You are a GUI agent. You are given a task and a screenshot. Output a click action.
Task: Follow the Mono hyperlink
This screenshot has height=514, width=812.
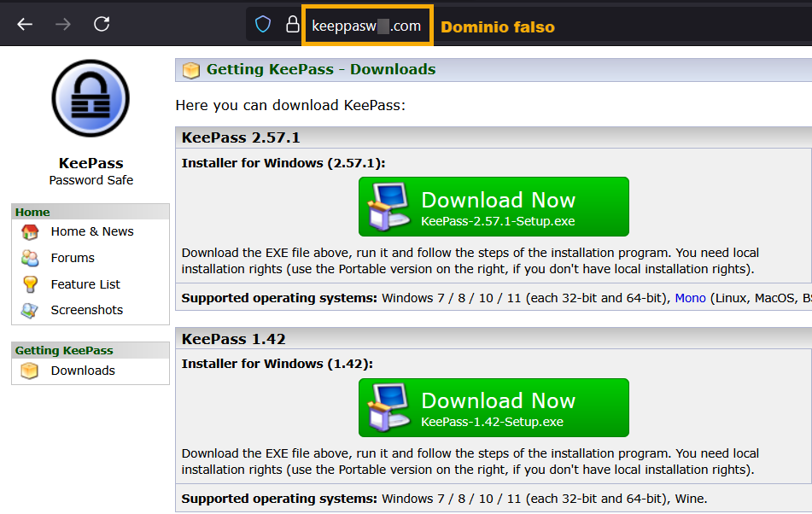(x=690, y=298)
